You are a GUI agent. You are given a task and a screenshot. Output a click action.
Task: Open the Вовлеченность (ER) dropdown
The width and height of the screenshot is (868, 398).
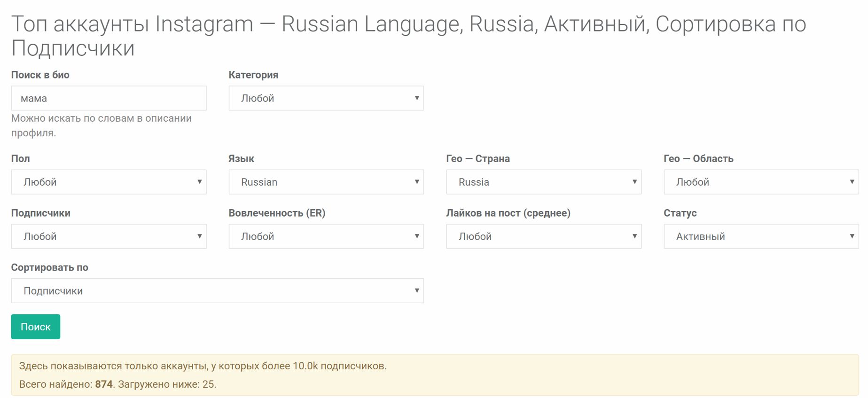click(x=326, y=236)
